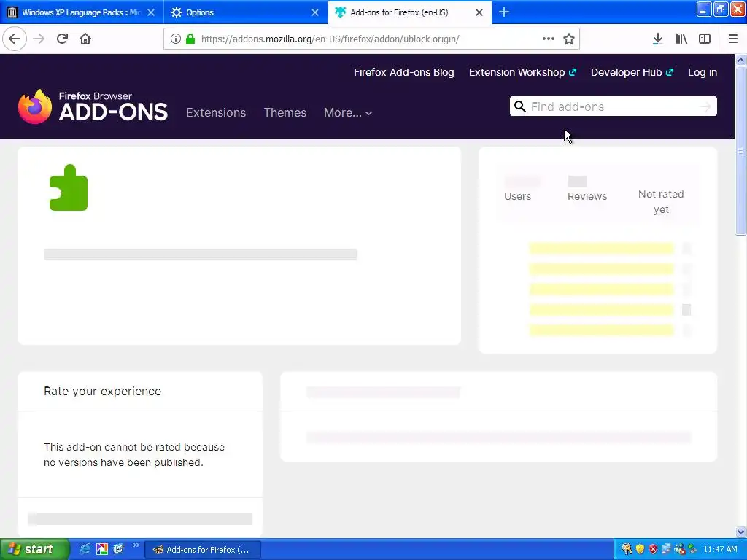Click the leftmost system tray icon

click(627, 549)
